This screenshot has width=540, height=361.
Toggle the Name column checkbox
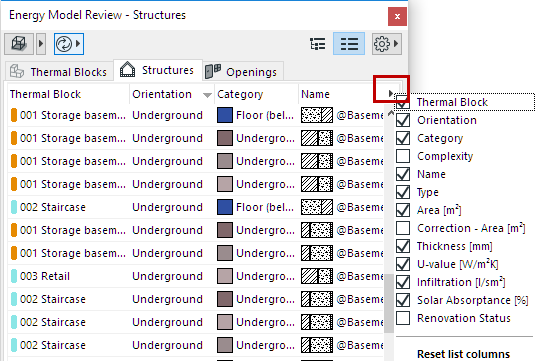pyautogui.click(x=403, y=174)
